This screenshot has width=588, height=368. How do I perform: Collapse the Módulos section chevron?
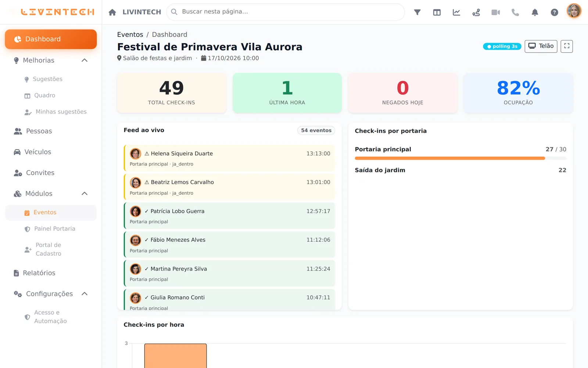(85, 194)
